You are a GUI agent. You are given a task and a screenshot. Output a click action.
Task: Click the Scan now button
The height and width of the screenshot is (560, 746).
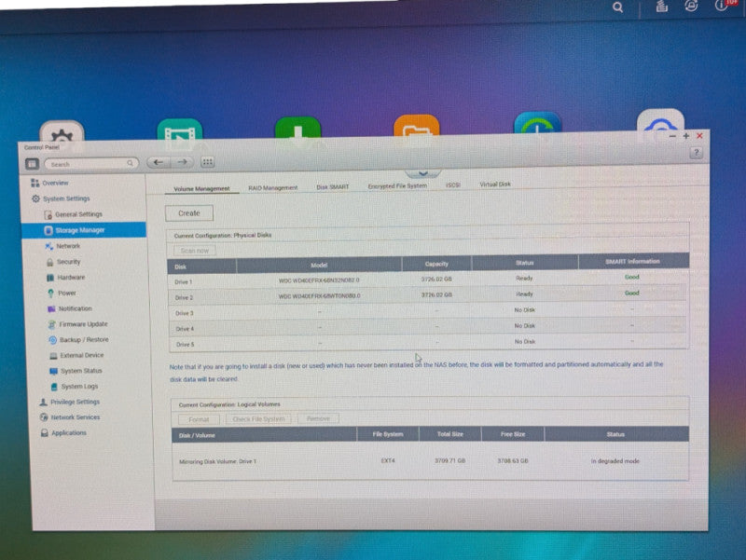click(195, 251)
